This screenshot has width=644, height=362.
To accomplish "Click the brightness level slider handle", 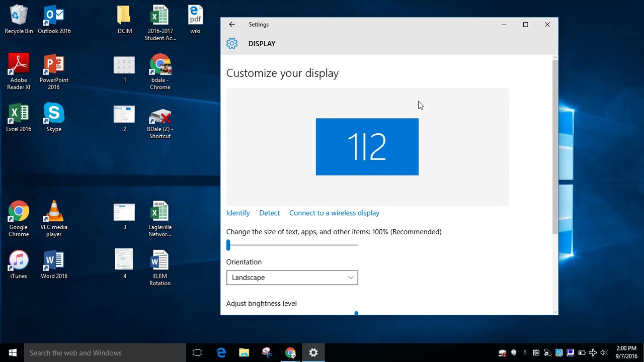I will [x=356, y=313].
